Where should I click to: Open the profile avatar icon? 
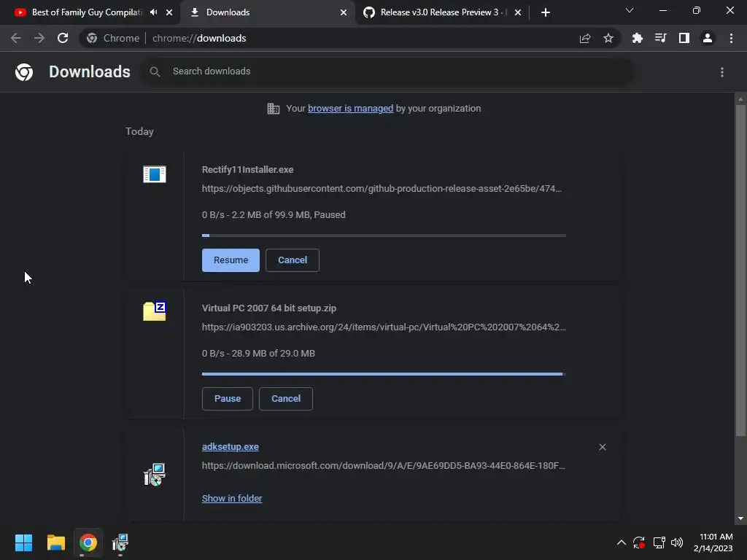click(x=708, y=38)
